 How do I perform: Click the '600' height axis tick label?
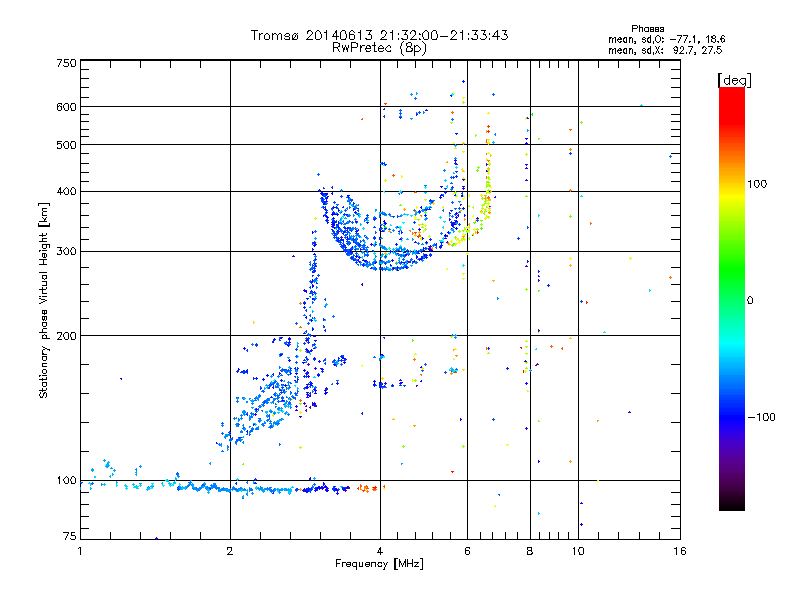point(66,107)
